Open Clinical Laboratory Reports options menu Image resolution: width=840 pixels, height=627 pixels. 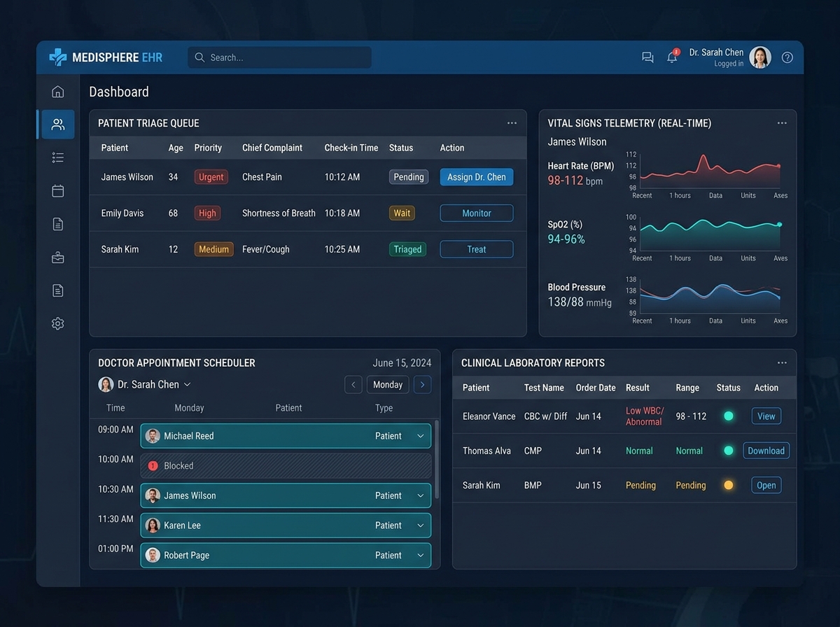(782, 363)
